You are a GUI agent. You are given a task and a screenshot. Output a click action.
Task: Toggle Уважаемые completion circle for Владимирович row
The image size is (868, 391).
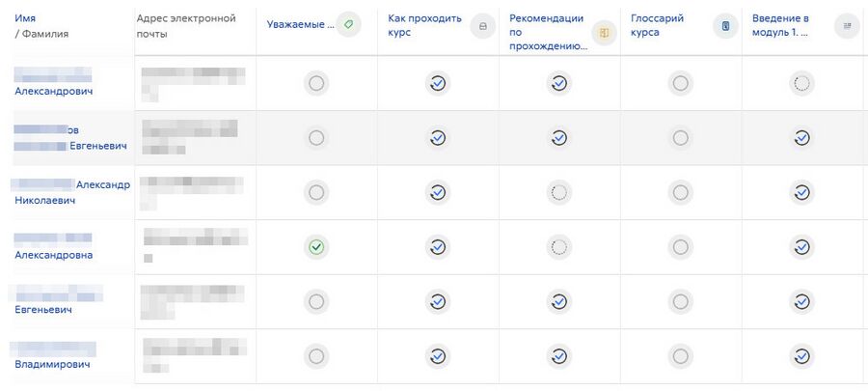[x=316, y=356]
